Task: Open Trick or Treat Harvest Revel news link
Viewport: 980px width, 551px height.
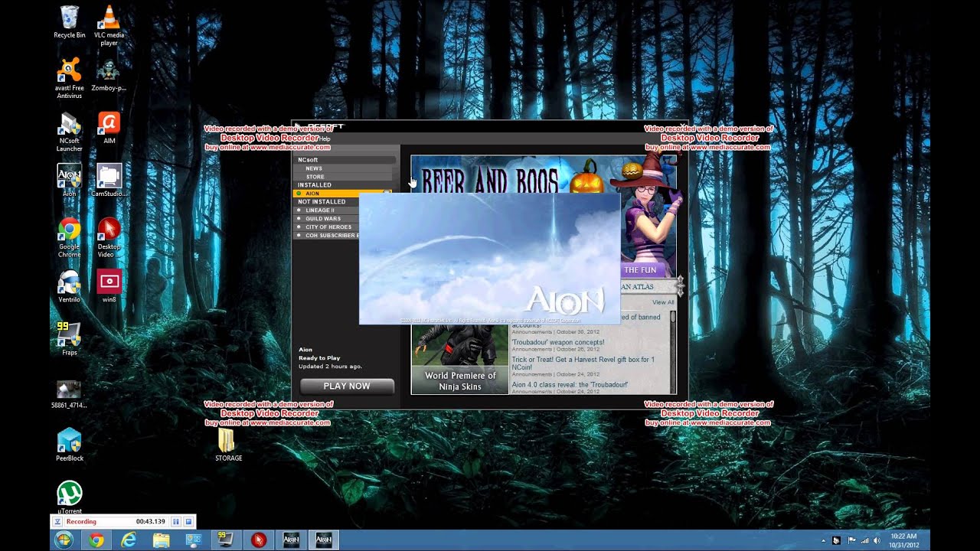Action: (x=583, y=364)
